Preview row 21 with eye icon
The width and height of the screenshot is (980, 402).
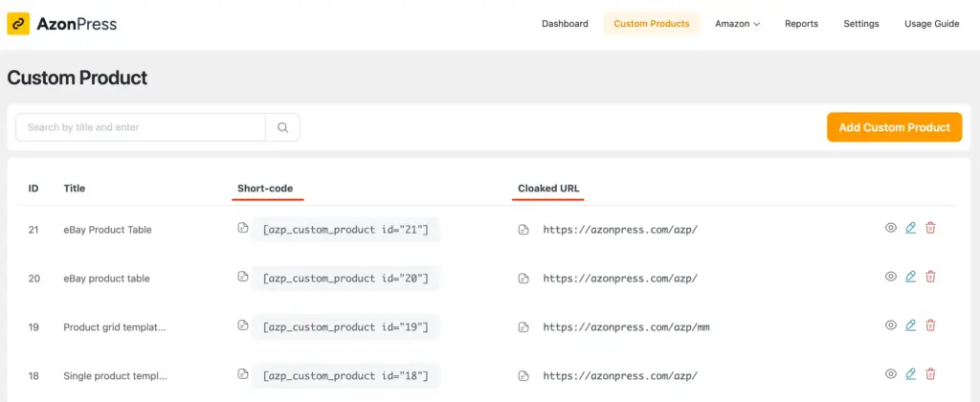[891, 228]
